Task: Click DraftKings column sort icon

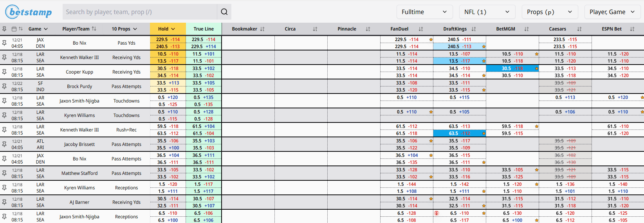Action: pyautogui.click(x=474, y=29)
